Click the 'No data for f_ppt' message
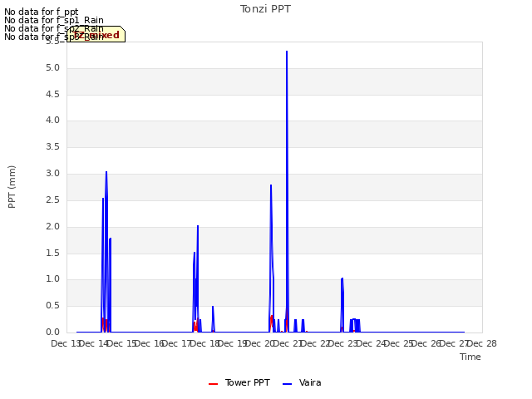This screenshot has width=532, height=399. (x=42, y=12)
